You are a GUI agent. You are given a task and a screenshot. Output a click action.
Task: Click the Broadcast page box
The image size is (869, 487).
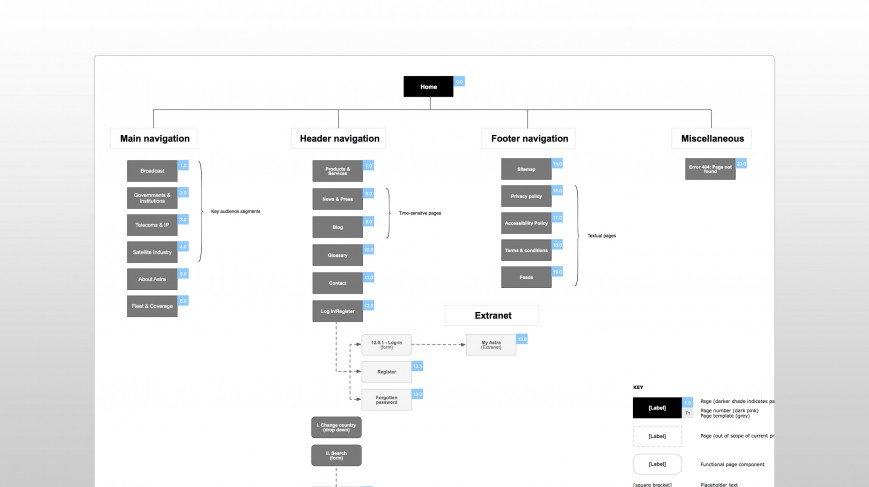pos(152,171)
